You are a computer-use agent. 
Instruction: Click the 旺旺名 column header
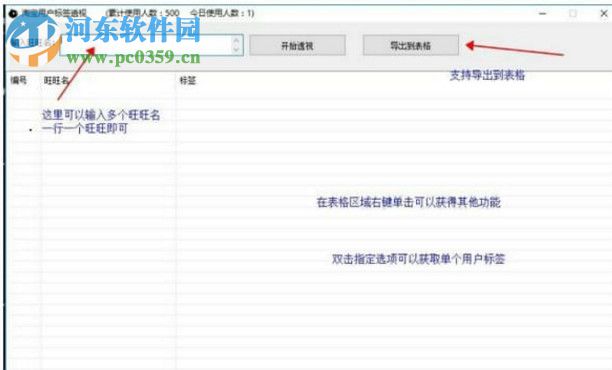[x=57, y=80]
